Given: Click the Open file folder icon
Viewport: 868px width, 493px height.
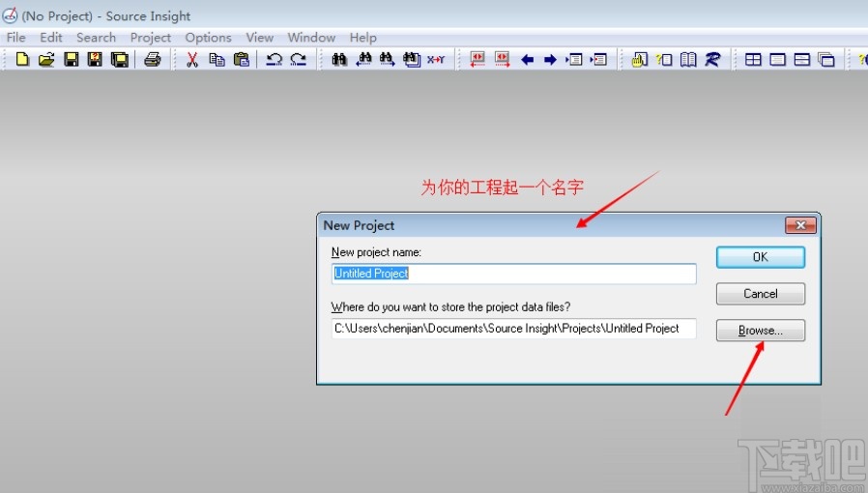Looking at the screenshot, I should click(x=46, y=59).
